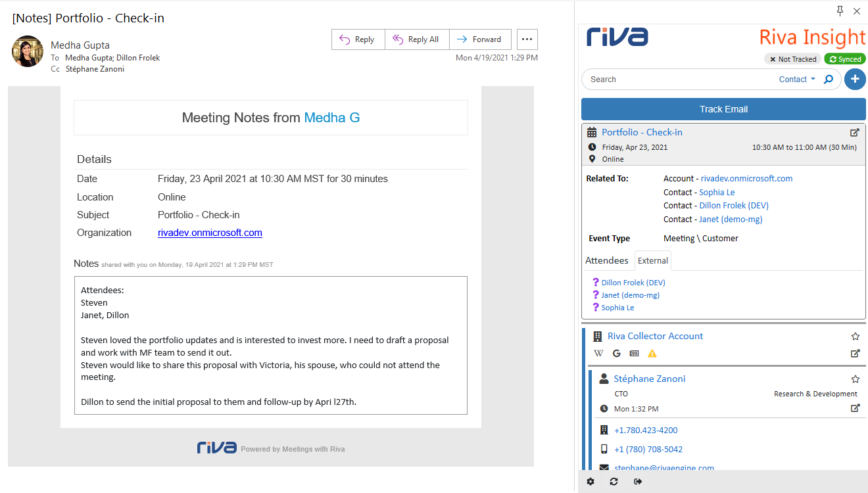
Task: Open related contact Dillon Frolek (DEV)
Action: (734, 205)
